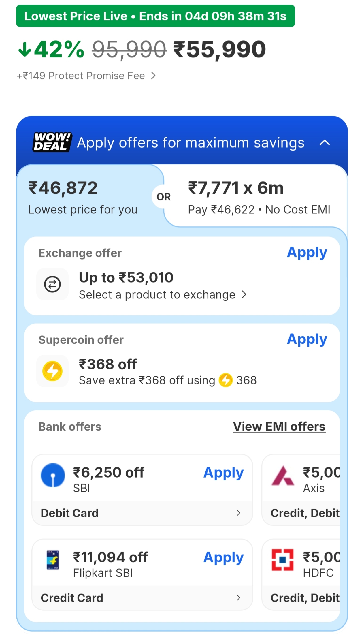Screen dimensions: 364x635
Task: Collapse the Apply offers for maximum savings panel
Action: coord(325,143)
